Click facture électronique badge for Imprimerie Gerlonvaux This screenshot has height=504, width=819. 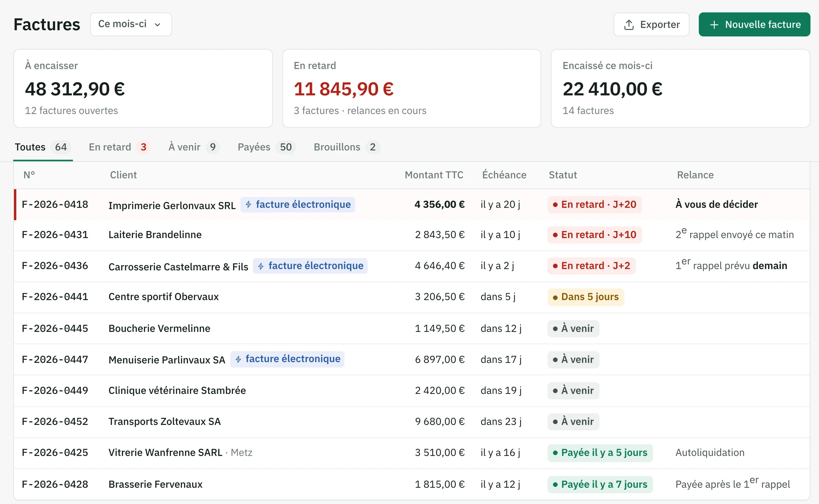[x=298, y=205]
